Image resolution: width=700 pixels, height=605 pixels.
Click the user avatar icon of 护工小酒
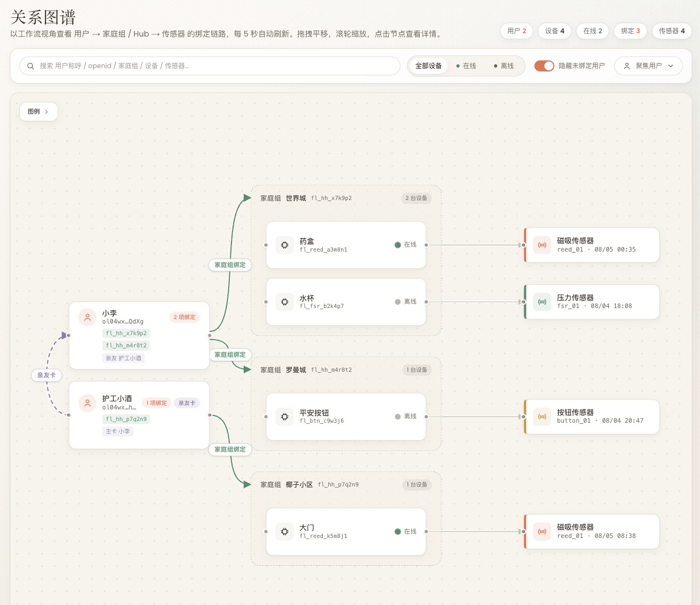click(87, 403)
